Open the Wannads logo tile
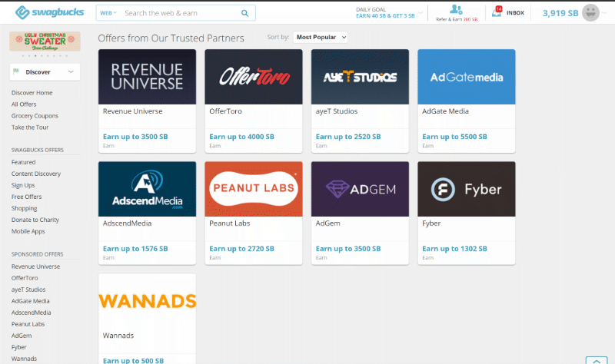The image size is (615, 364). point(147,301)
